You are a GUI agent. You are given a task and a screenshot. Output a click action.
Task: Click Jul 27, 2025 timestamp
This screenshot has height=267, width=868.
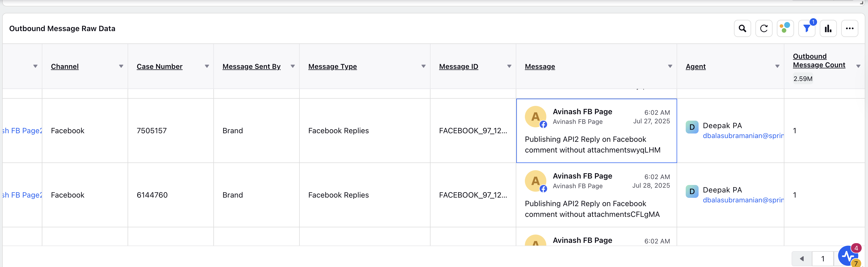(651, 121)
